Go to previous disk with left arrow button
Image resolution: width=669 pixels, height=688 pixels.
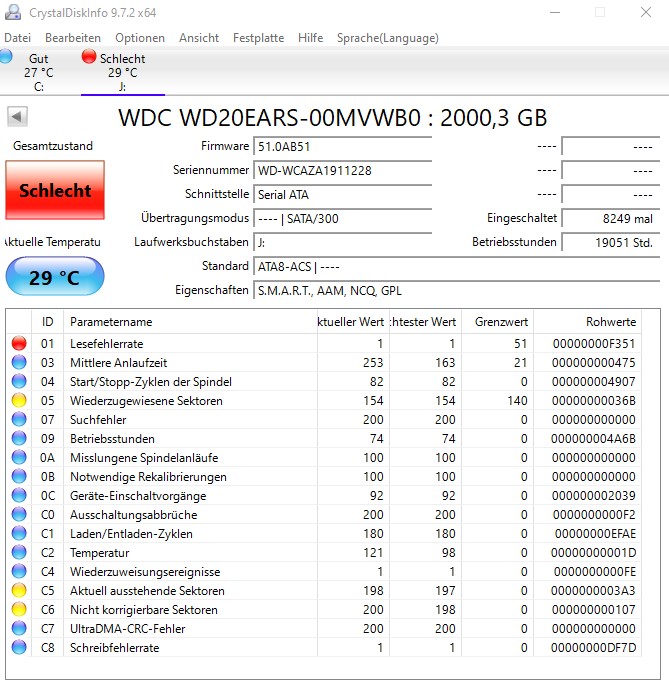point(17,117)
